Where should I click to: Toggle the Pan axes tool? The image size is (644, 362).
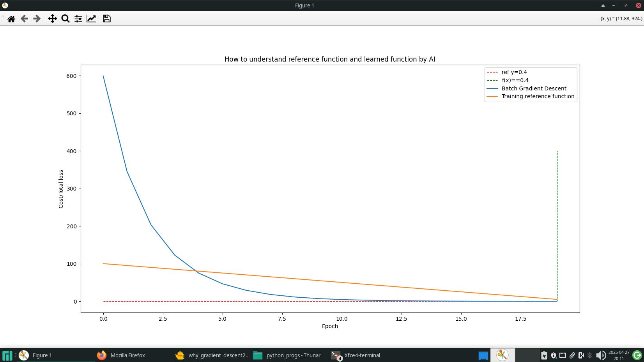coord(52,19)
